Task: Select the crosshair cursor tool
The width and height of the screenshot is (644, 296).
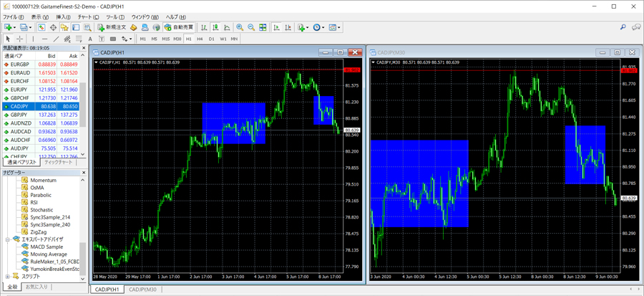Action: pos(19,39)
